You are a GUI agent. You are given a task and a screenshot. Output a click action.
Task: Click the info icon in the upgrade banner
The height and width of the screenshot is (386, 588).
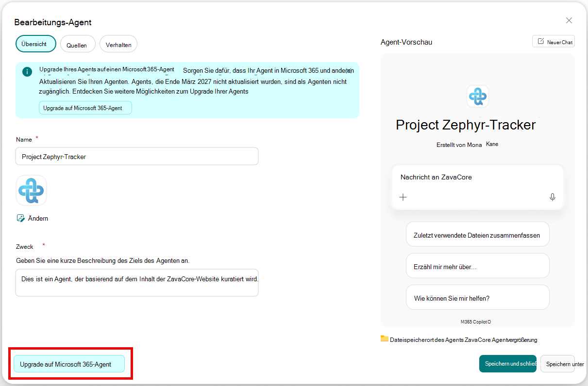point(27,72)
